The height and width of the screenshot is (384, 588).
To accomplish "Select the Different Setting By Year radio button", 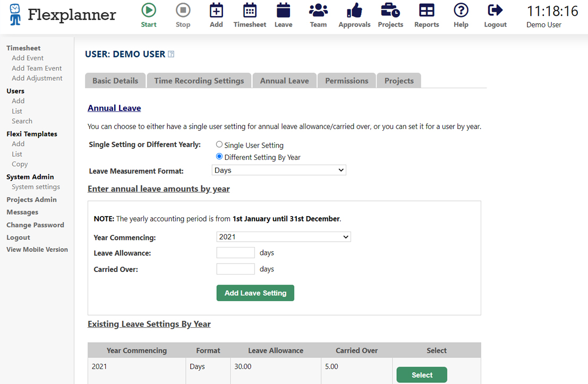I will click(219, 156).
